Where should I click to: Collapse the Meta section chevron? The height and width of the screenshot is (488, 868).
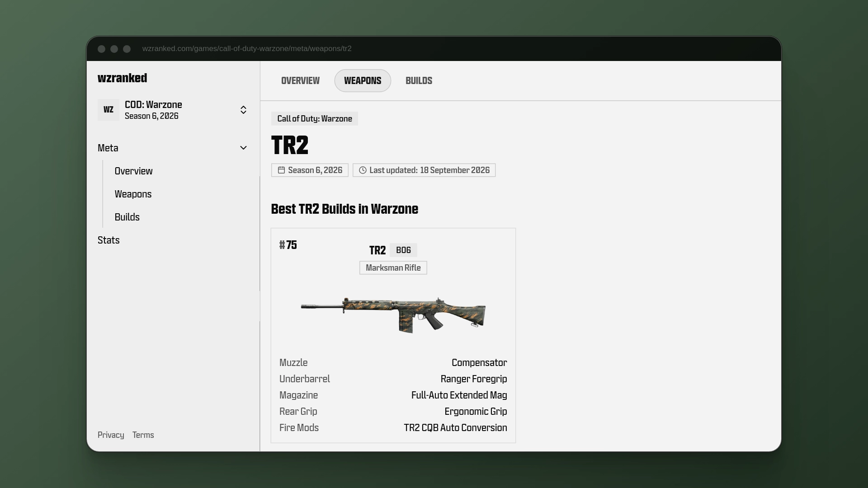(x=243, y=148)
